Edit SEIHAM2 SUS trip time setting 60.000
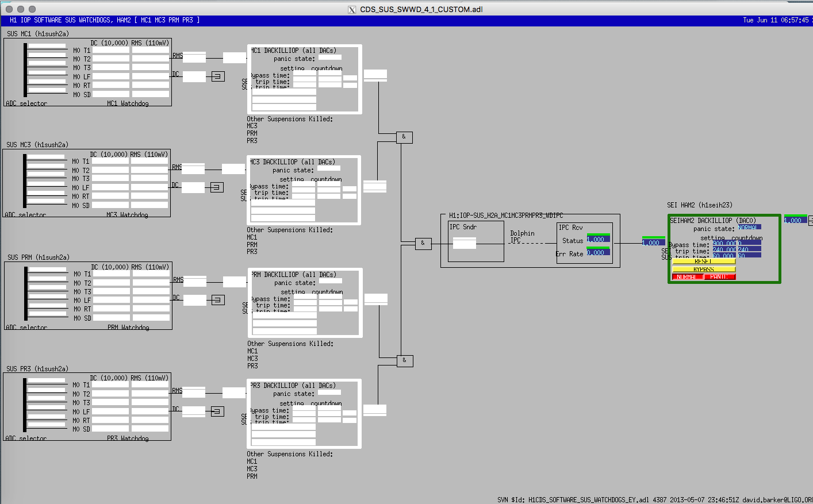 coord(724,255)
